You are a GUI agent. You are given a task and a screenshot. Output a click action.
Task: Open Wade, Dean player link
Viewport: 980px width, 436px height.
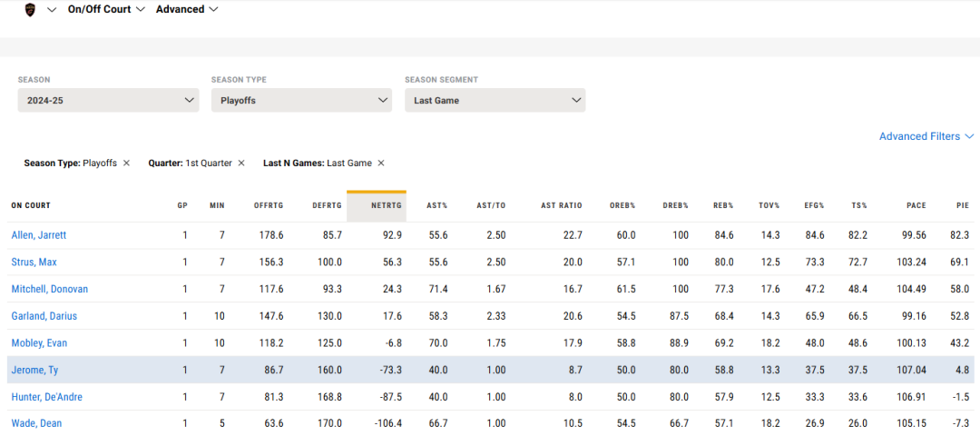tap(36, 423)
